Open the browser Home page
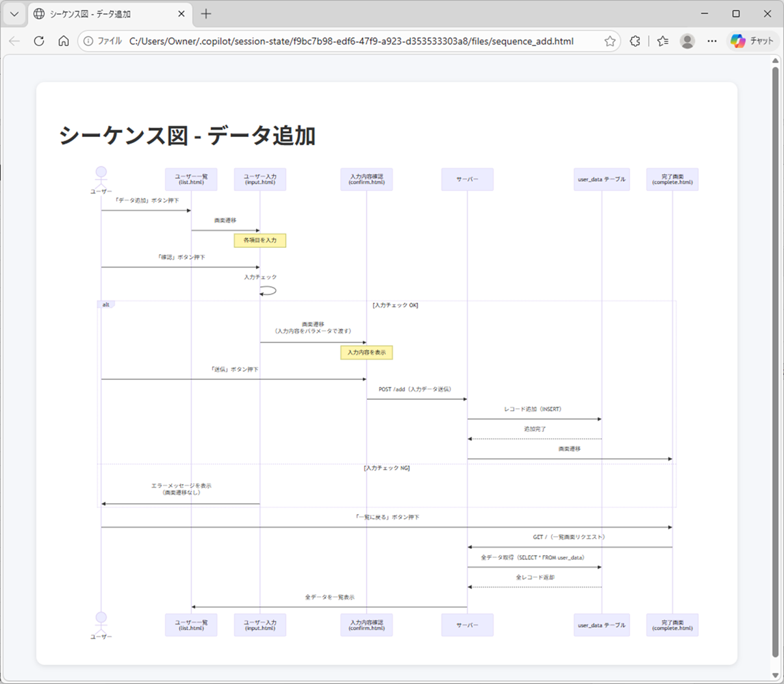Screen dimensions: 784x684 point(63,41)
